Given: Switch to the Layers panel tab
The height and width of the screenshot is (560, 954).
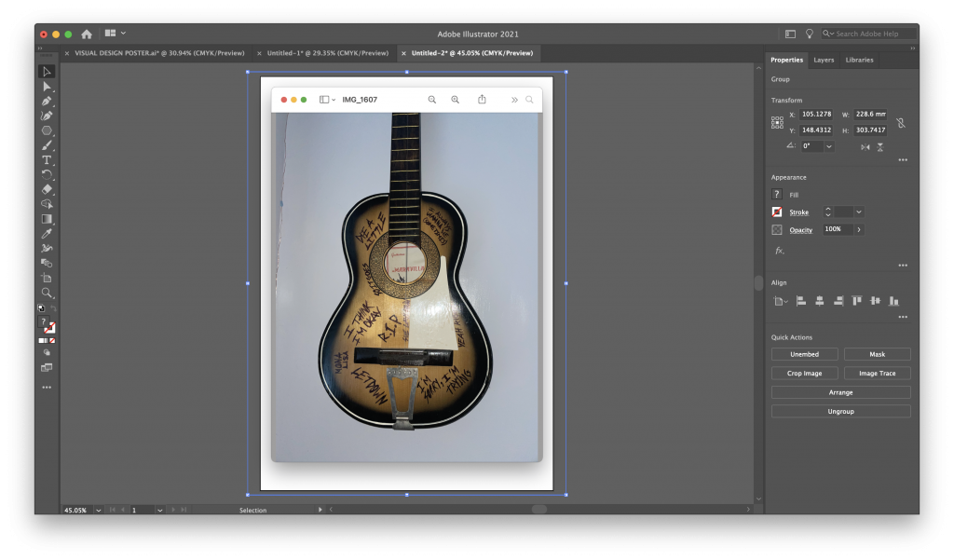Looking at the screenshot, I should pos(824,60).
